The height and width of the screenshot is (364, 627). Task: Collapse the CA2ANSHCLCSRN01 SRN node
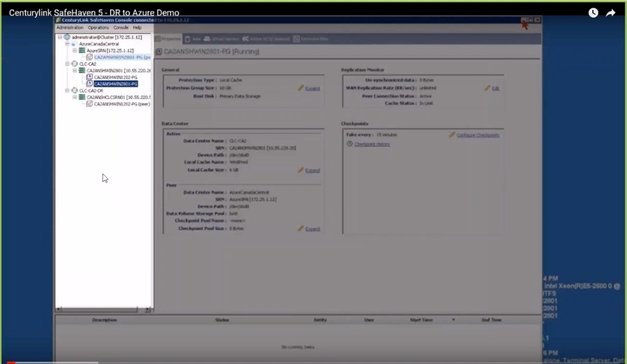tap(75, 97)
